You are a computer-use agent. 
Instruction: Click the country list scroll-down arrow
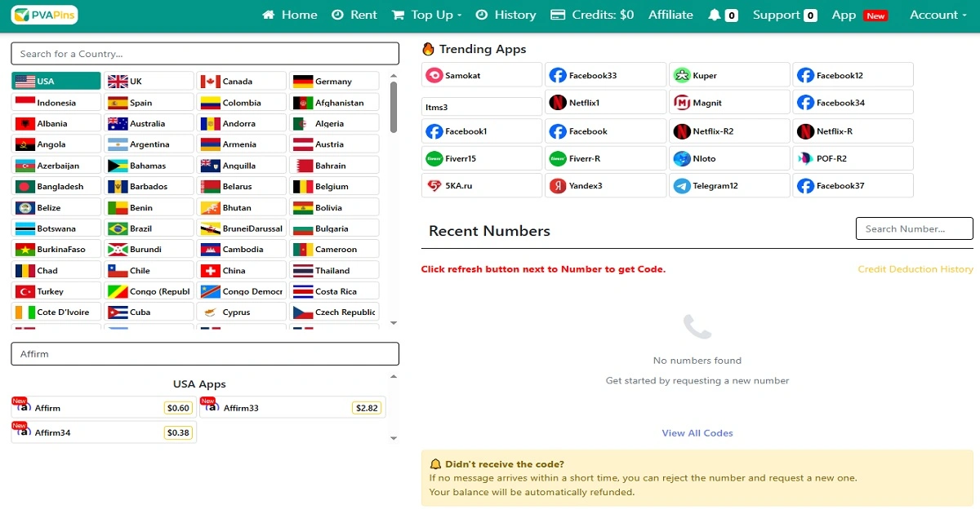(394, 323)
